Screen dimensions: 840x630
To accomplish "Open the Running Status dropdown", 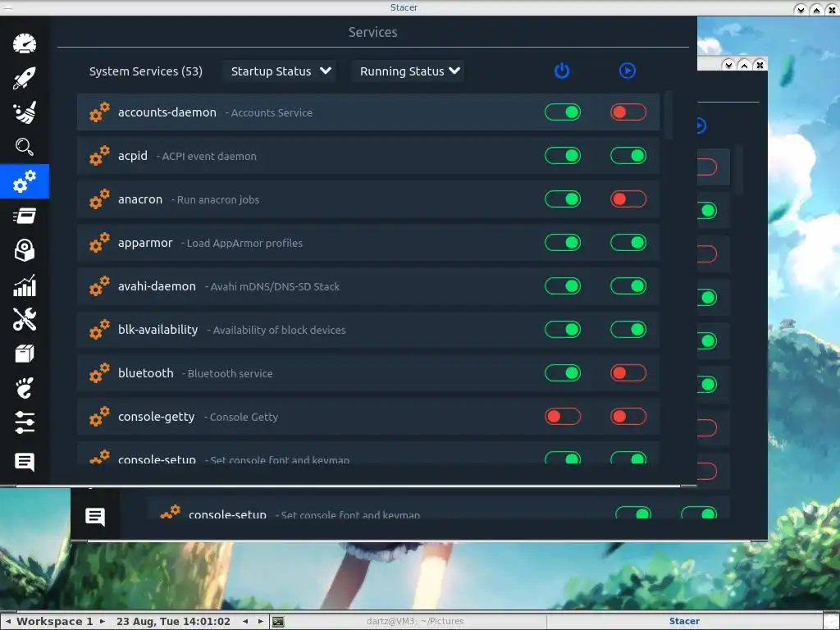I will [x=409, y=71].
